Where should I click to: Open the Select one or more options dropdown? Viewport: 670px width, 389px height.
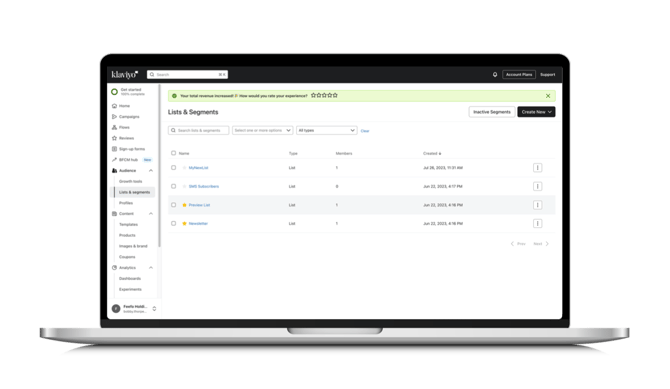point(262,130)
